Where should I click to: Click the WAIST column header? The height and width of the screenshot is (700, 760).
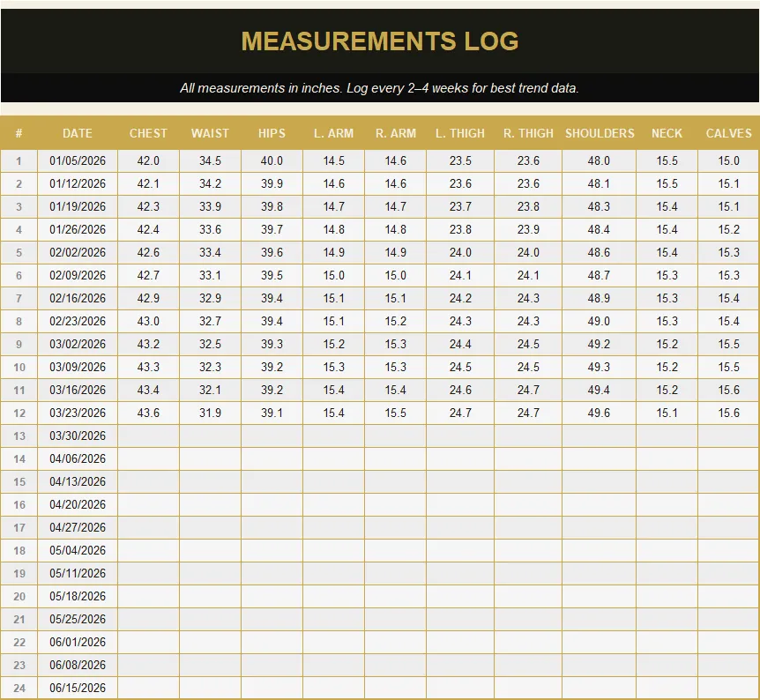[211, 133]
